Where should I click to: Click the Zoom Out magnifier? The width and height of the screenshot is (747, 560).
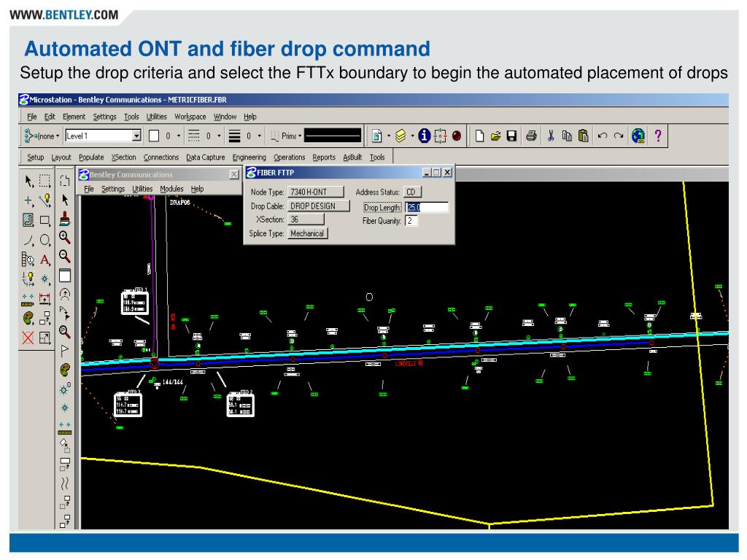tap(65, 256)
